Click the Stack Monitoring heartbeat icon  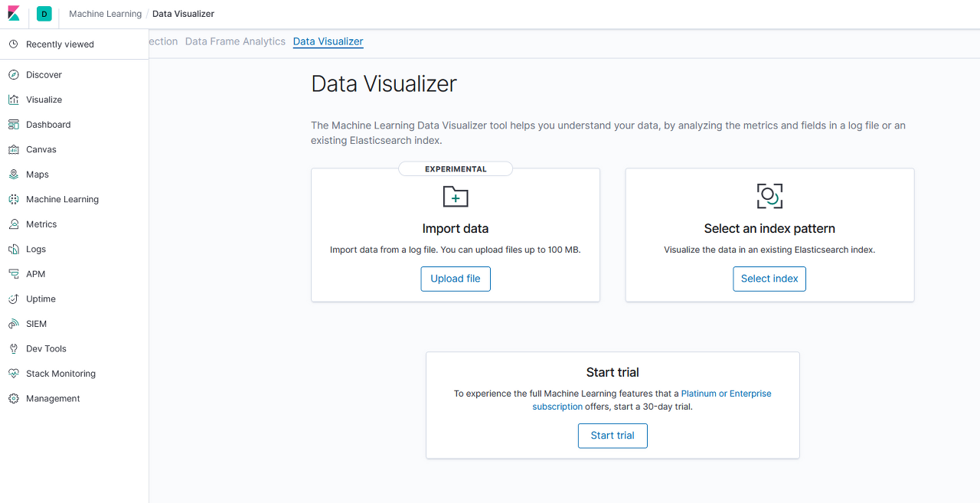point(13,374)
